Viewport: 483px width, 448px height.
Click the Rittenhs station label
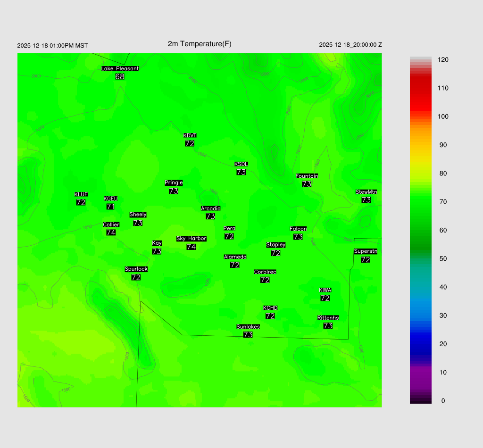pyautogui.click(x=328, y=318)
